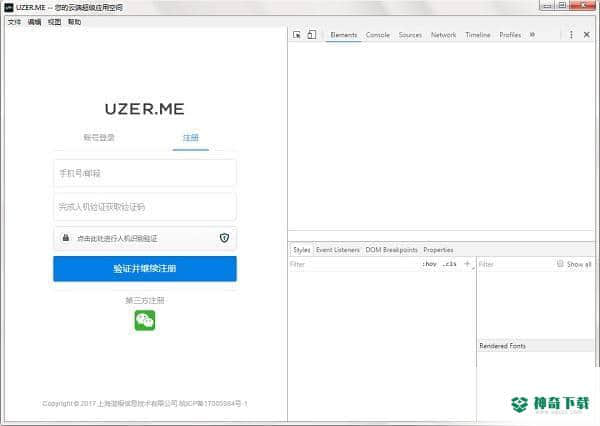Add a new style rule with the plus icon
600x426 pixels.
(x=466, y=264)
